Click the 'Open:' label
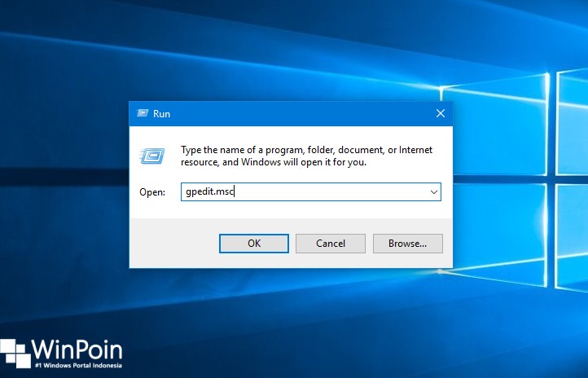 click(x=152, y=192)
